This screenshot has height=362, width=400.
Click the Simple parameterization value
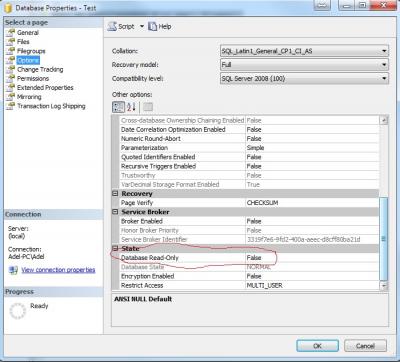(255, 148)
